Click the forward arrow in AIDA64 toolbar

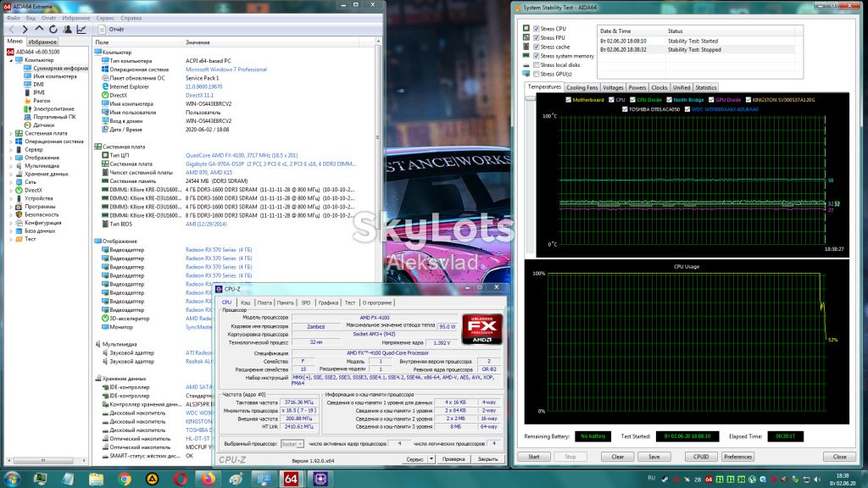[25, 30]
